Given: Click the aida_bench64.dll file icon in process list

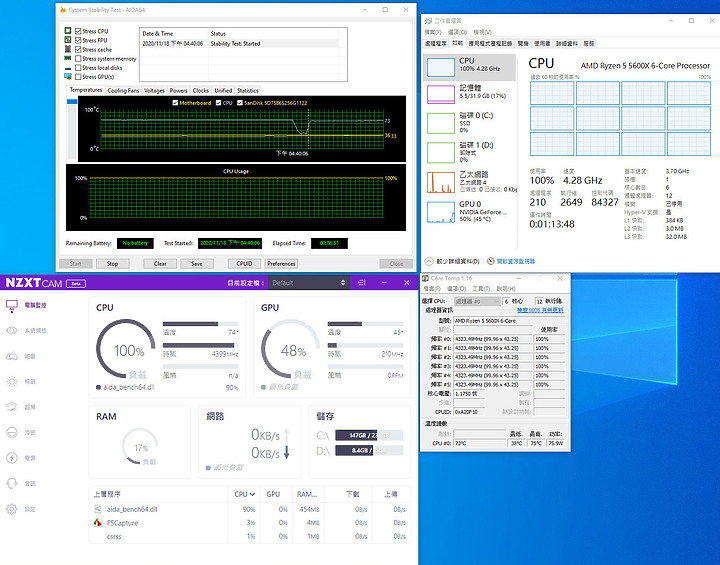Looking at the screenshot, I should [97, 509].
